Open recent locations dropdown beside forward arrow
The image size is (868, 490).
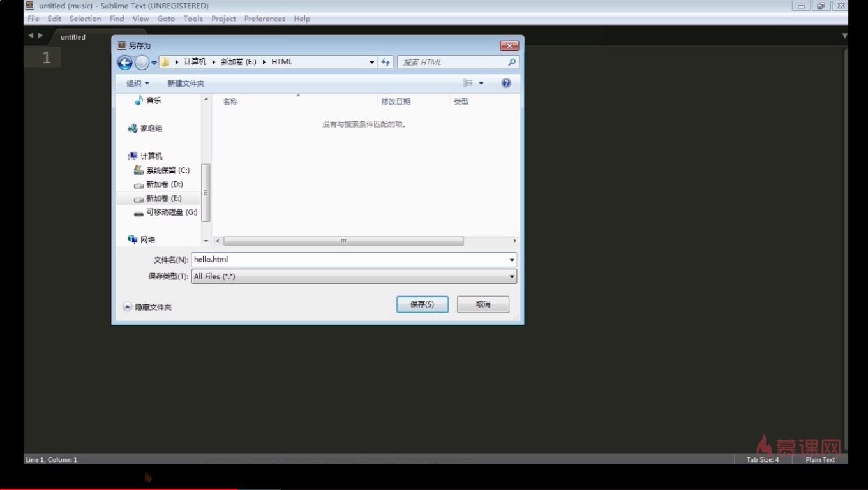[x=154, y=63]
